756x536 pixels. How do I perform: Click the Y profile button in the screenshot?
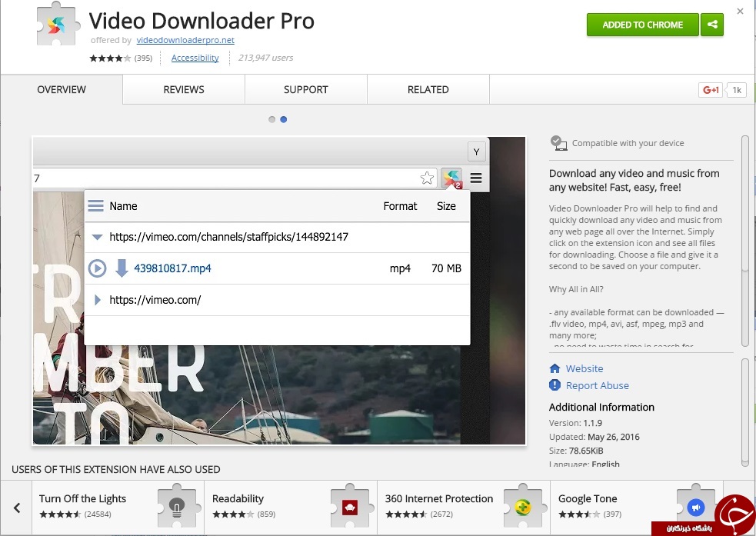[476, 151]
